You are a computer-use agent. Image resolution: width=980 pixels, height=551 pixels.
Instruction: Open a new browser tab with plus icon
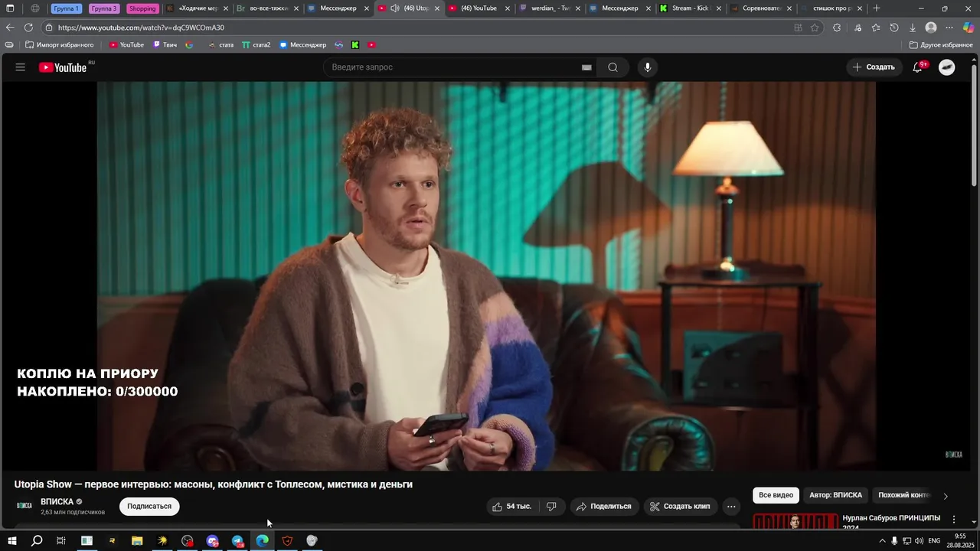tap(877, 8)
